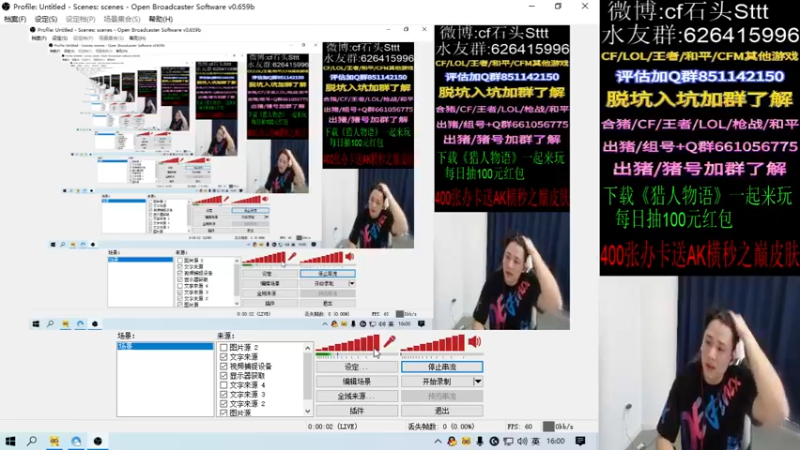Uncheck the 文字来源 source checkbox

[223, 357]
